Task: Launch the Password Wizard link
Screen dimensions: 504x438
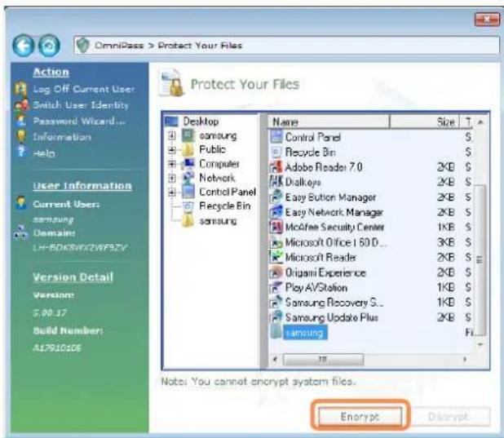Action: 79,122
